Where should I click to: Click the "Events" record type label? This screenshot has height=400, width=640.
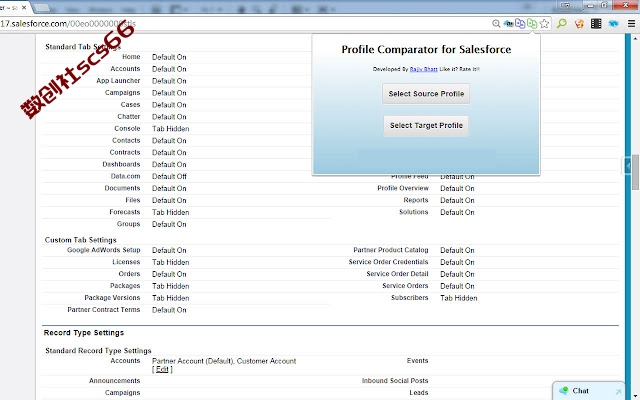point(418,360)
